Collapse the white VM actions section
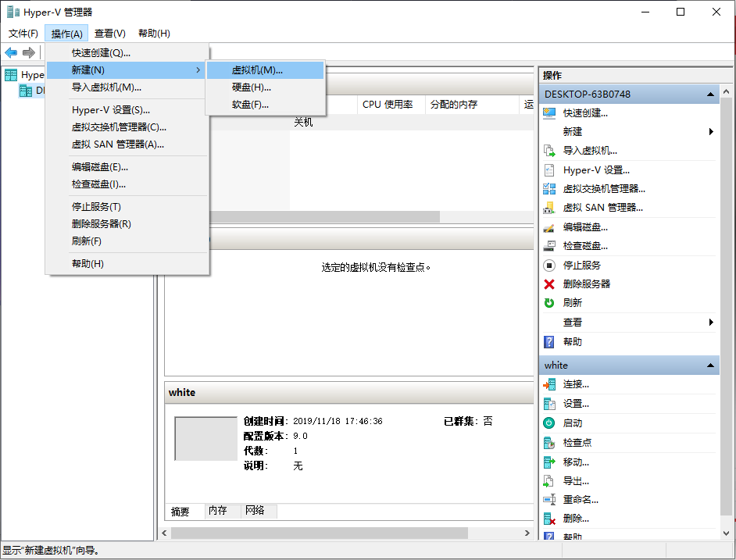Viewport: 736px width, 560px height. coord(710,366)
